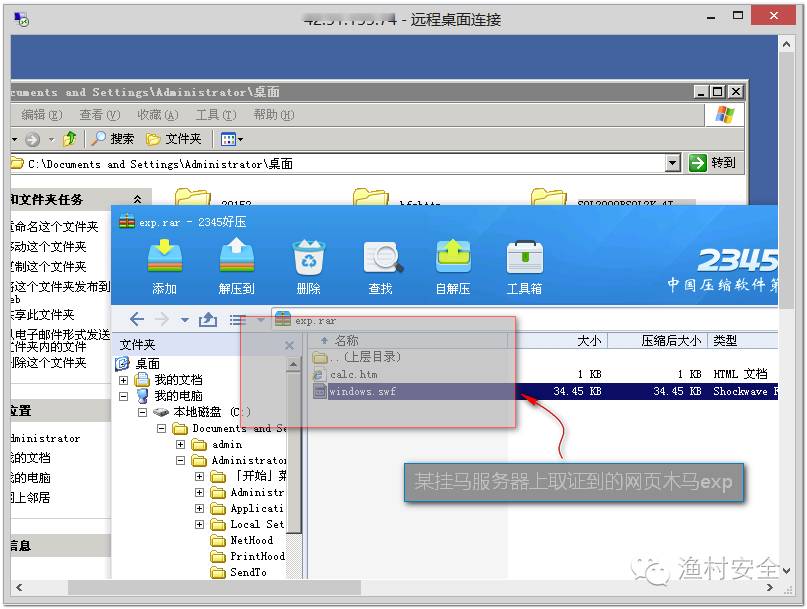Open the 编辑(E) menu in Explorer

tap(41, 115)
